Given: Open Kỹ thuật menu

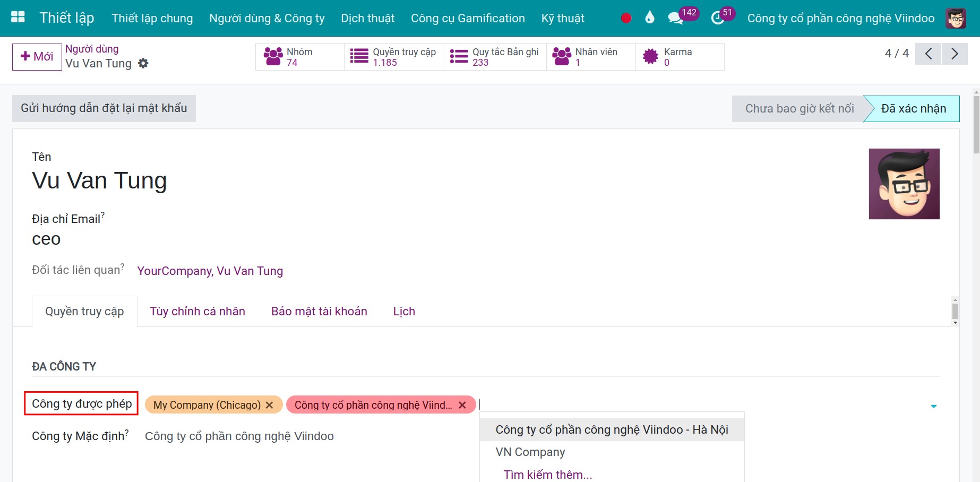Looking at the screenshot, I should point(563,18).
